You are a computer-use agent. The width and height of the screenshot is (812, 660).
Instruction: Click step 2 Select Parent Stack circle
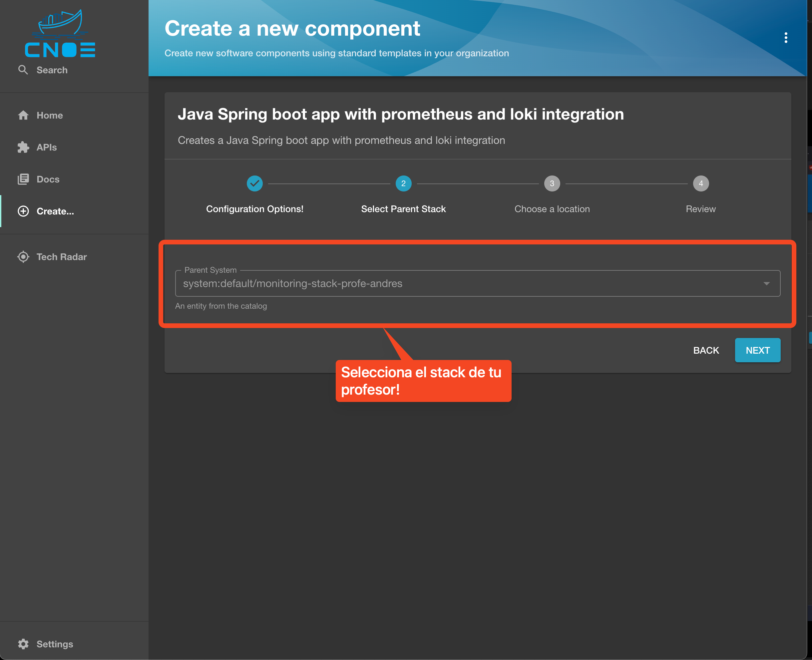pyautogui.click(x=403, y=183)
